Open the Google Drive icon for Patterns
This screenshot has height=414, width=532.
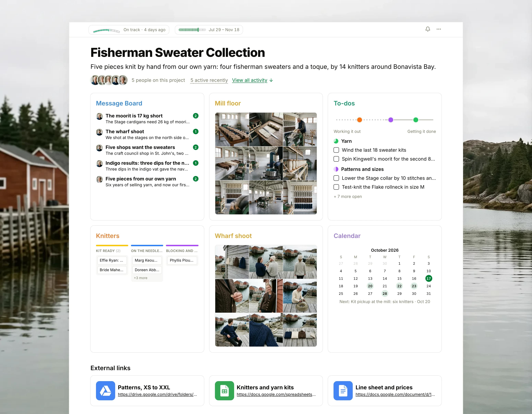coord(105,390)
